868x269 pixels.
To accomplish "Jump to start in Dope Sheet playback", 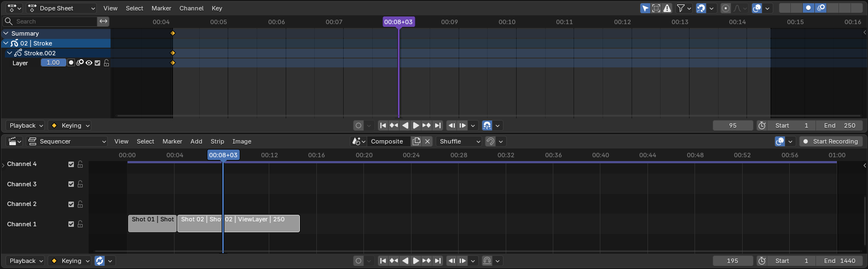I will click(x=383, y=125).
